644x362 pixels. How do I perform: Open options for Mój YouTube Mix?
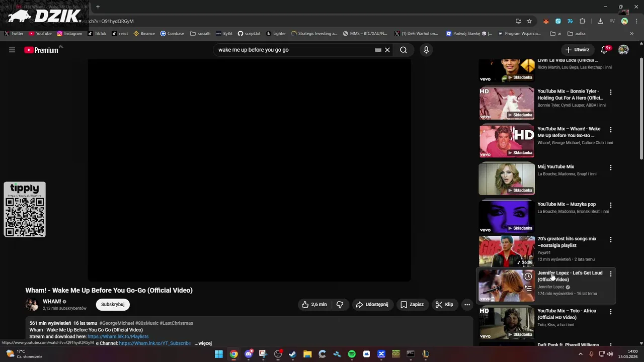pos(611,167)
